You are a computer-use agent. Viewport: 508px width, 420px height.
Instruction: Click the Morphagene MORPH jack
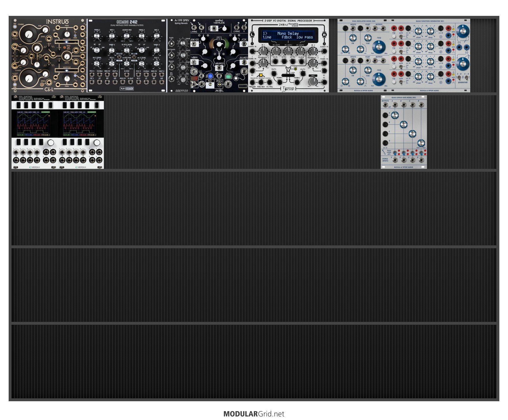coord(194,62)
